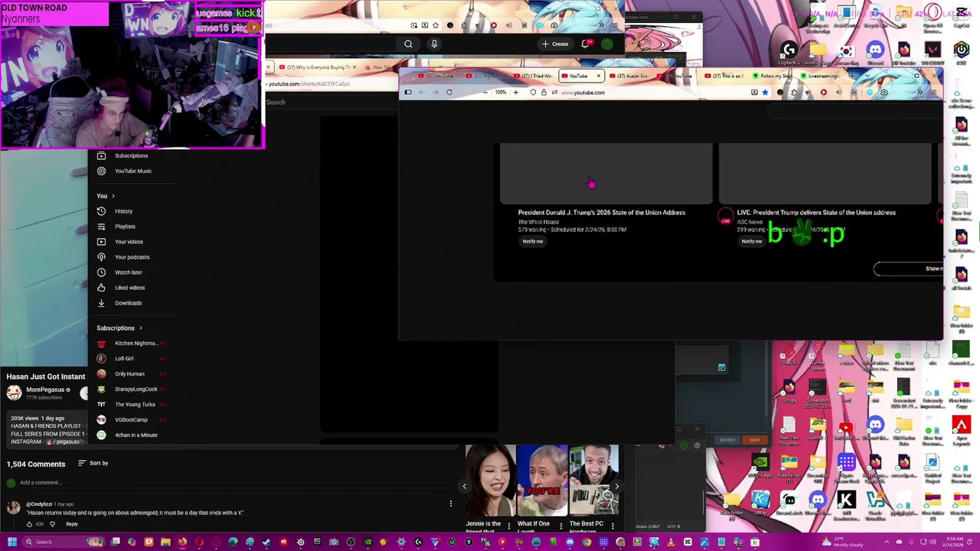
Task: Open Downloads in the YouTube sidebar
Action: tap(128, 303)
